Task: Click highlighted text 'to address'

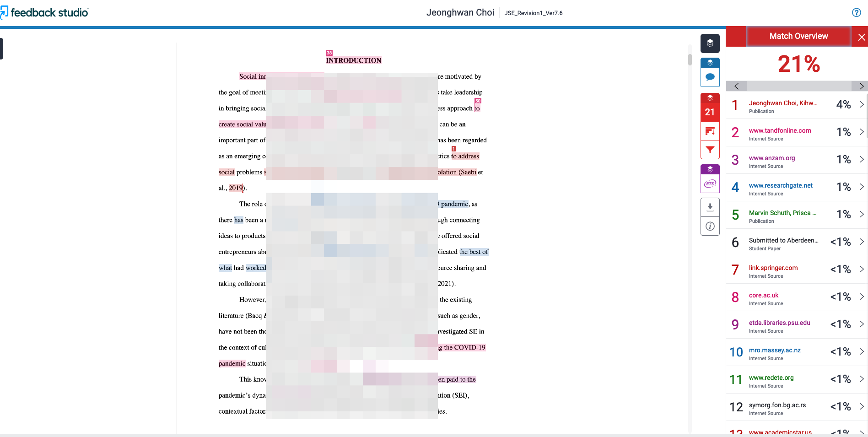Action: (x=465, y=156)
